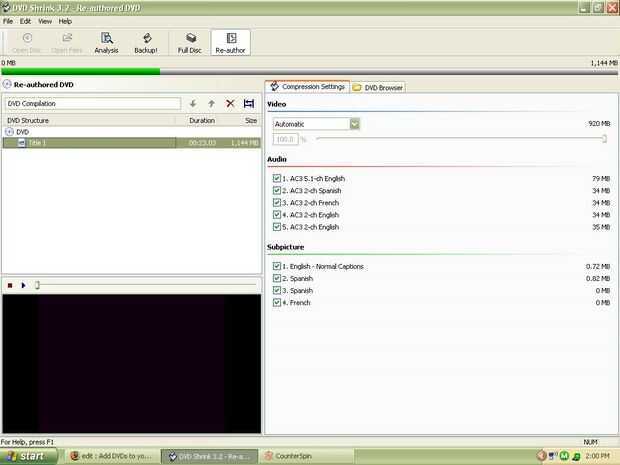Click the video compression ratio slider handle

click(604, 138)
